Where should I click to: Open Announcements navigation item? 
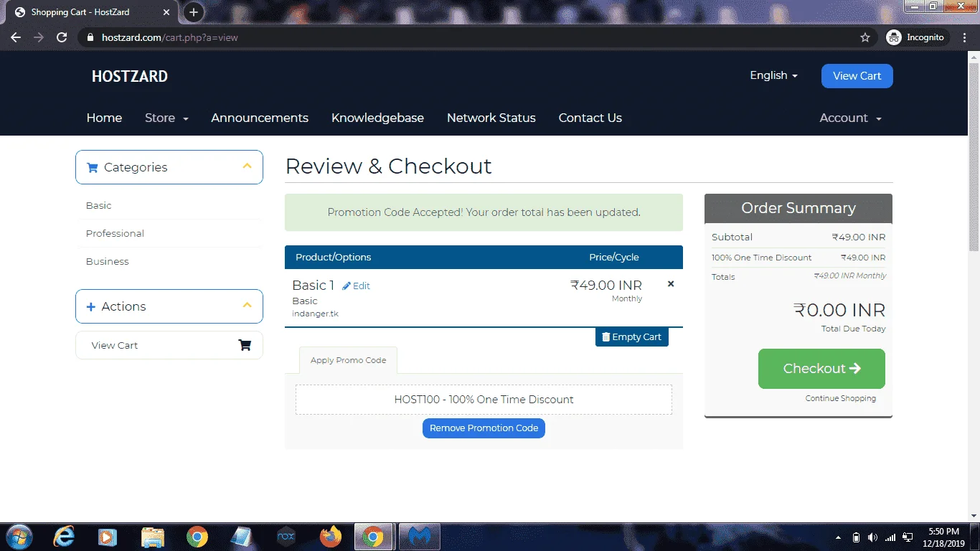260,118
